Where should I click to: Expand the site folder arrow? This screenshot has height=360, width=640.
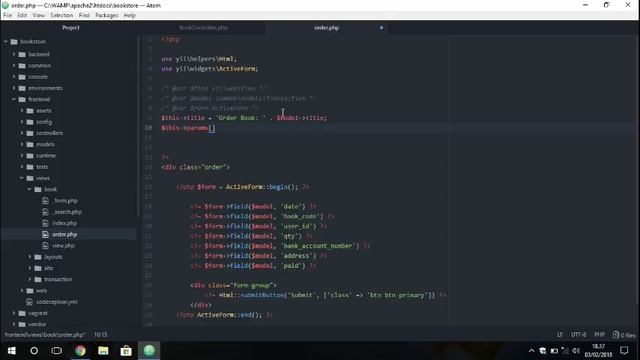pos(30,268)
